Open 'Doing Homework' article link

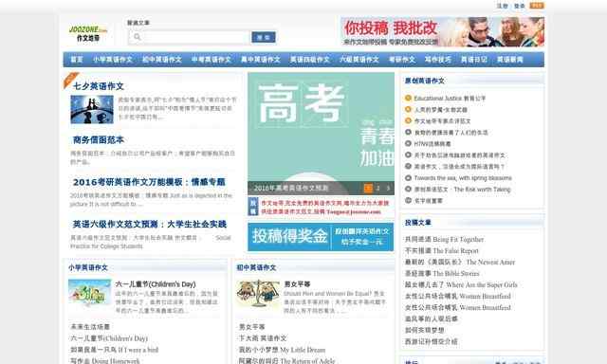105,360
